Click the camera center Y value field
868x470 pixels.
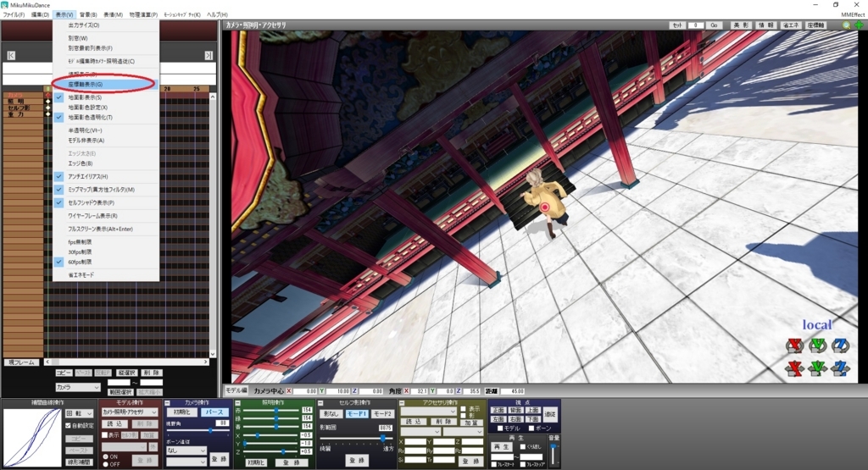coord(337,391)
